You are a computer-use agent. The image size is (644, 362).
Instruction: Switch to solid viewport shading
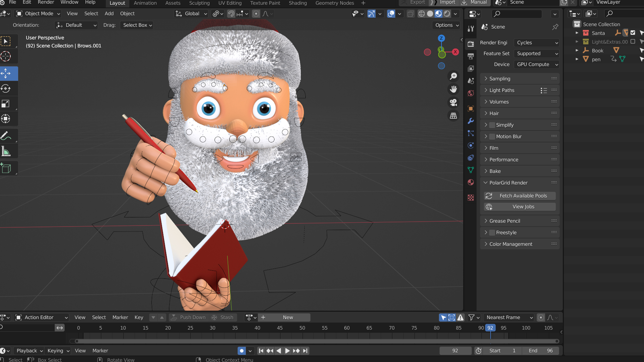[430, 14]
